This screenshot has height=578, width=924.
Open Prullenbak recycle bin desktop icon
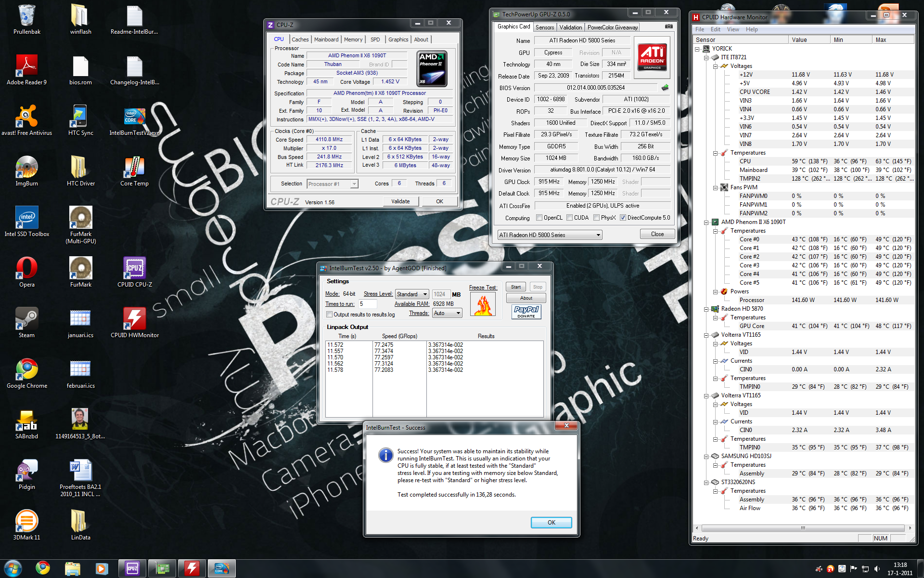(26, 19)
